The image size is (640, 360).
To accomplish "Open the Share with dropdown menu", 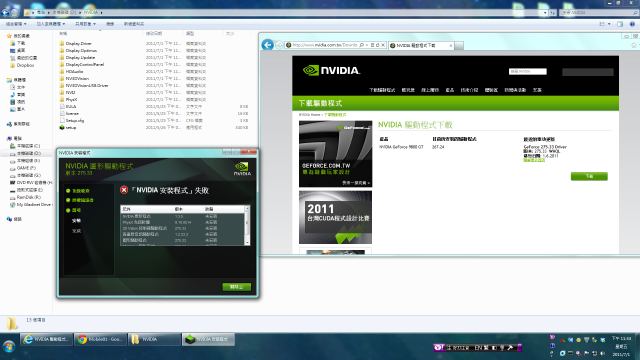I will tap(85, 24).
